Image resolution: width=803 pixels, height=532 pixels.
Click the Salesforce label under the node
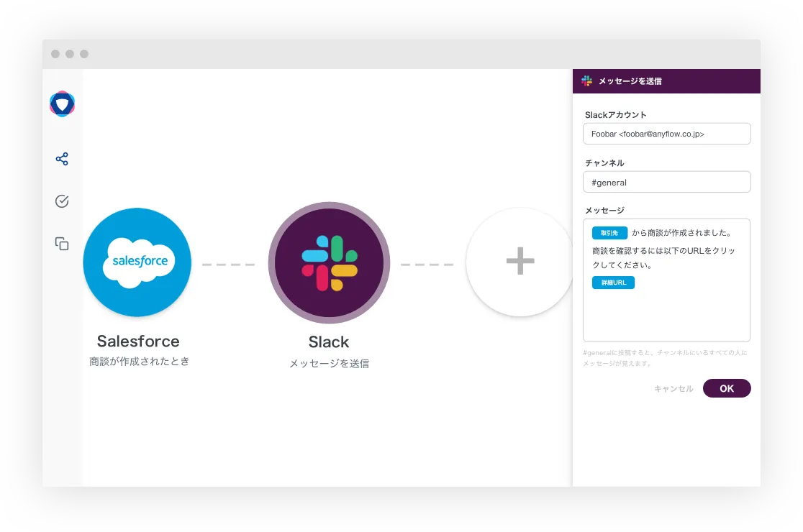(138, 341)
